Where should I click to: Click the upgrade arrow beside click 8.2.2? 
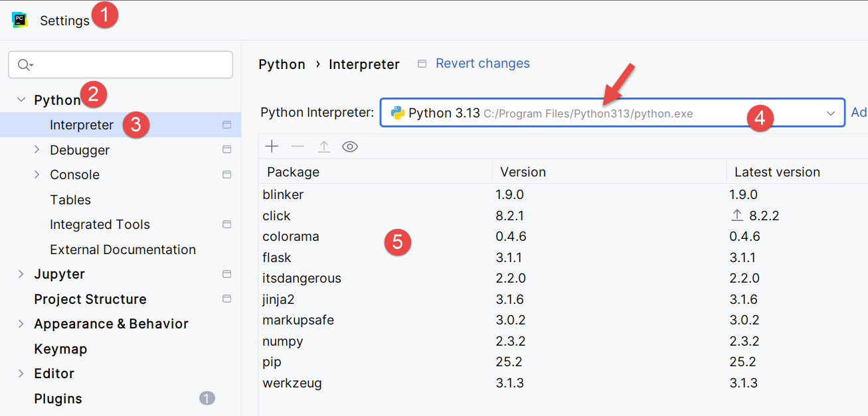pos(737,216)
